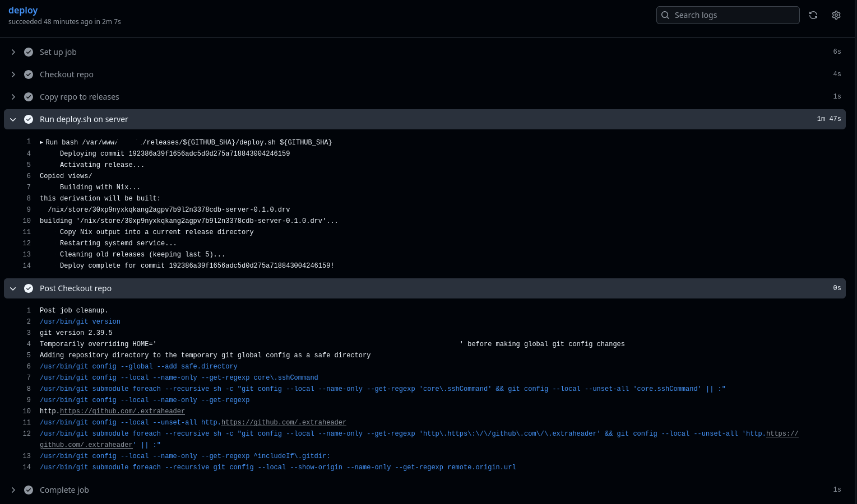The image size is (857, 504).
Task: Click the magnifying glass in Search logs
Action: [x=665, y=15]
